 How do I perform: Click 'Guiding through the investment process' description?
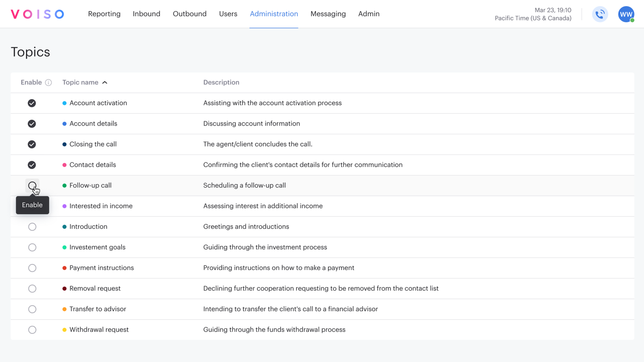coord(265,247)
